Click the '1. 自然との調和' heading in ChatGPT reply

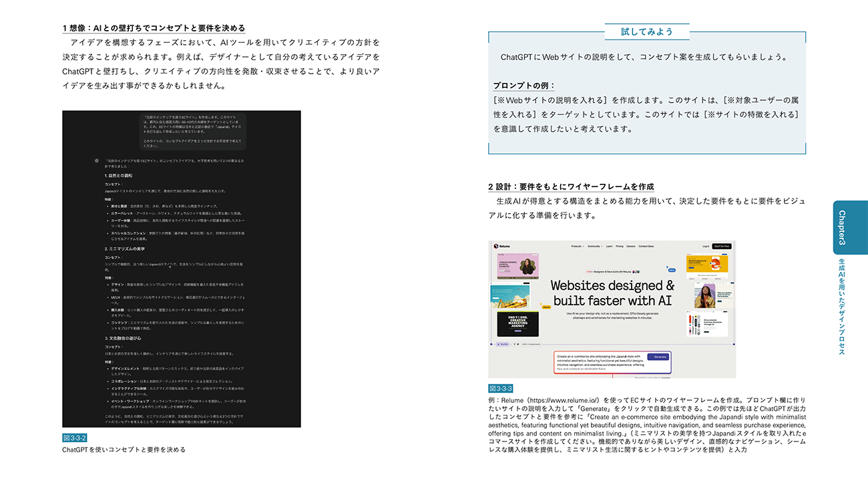point(118,175)
